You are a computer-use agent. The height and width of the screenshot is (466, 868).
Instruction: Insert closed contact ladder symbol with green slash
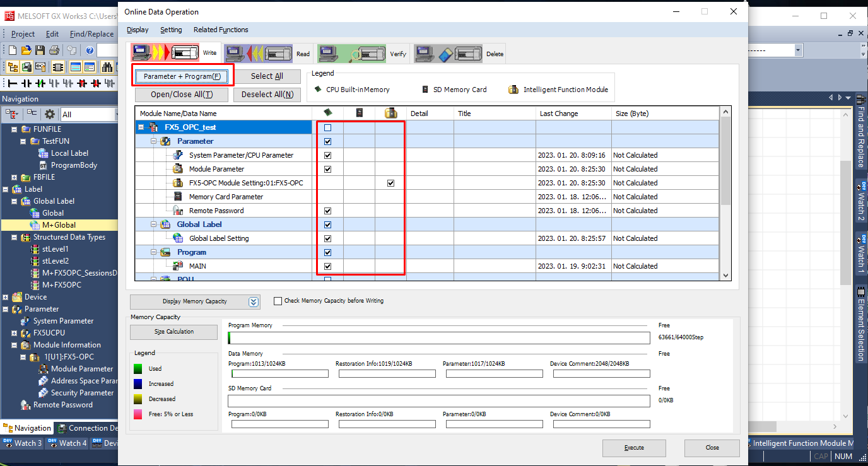40,83
